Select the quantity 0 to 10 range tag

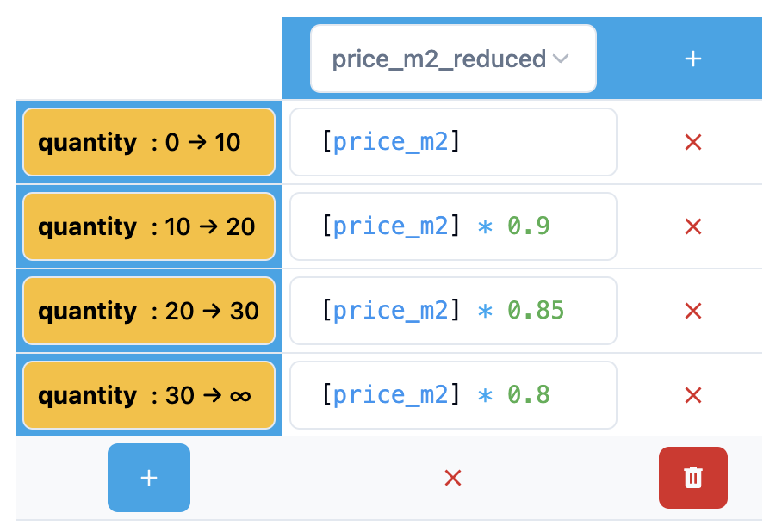pyautogui.click(x=148, y=142)
